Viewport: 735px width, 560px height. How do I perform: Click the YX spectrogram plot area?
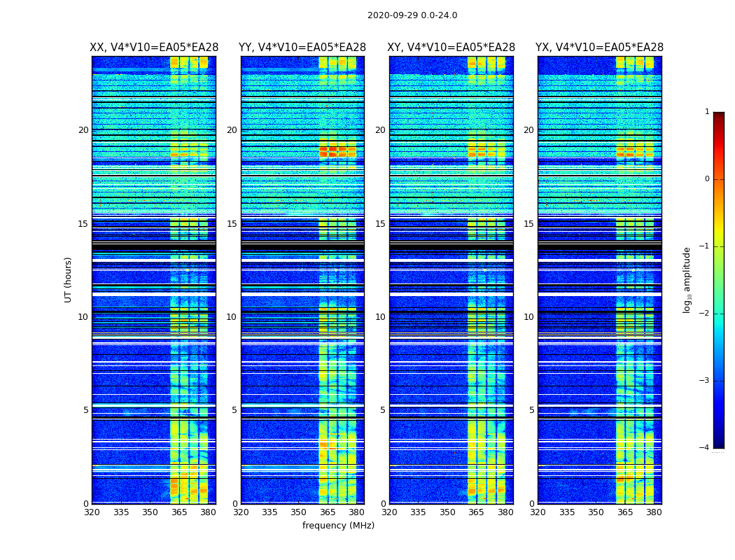pos(600,280)
